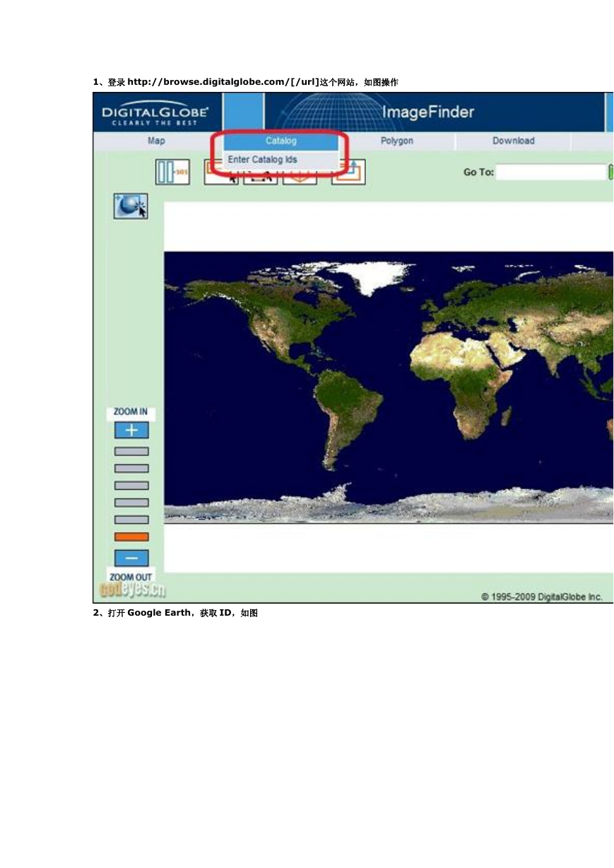Viewport: 614px width, 868px height.
Task: Click the blue up-arrow square toolbar icon
Action: (349, 172)
